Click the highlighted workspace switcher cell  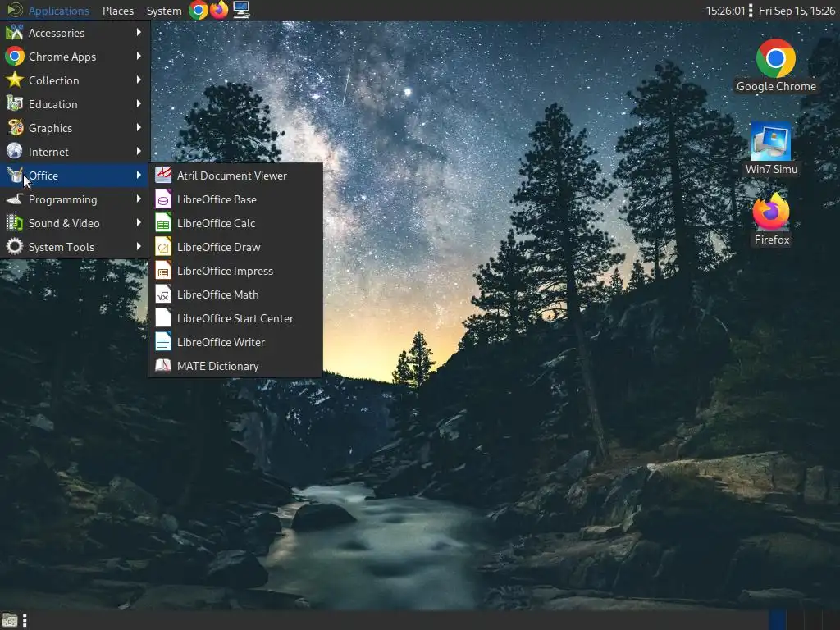coord(778,620)
